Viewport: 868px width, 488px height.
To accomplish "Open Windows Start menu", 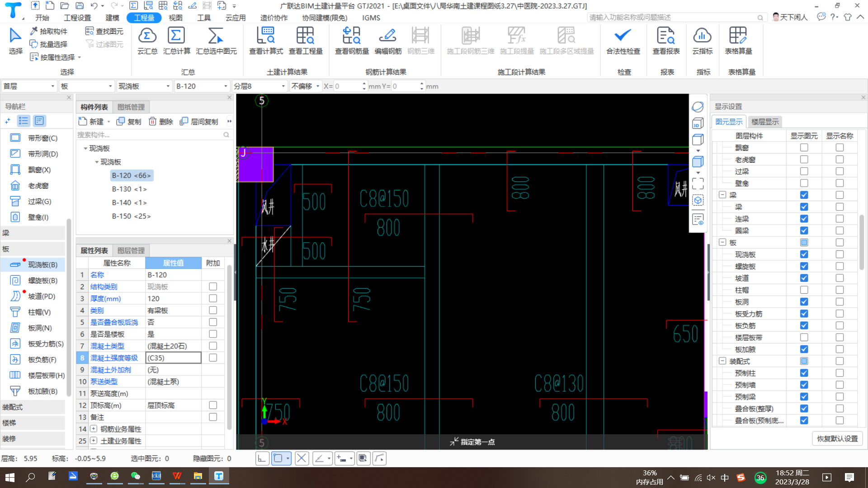I will [x=10, y=477].
